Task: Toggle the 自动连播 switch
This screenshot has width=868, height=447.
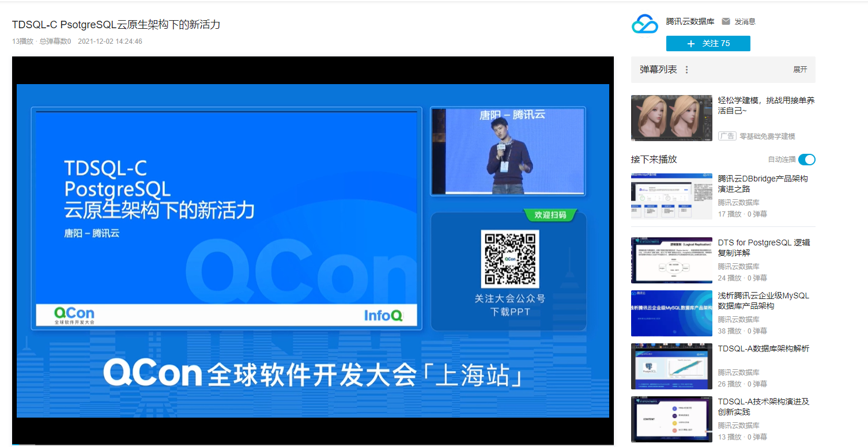Action: click(x=807, y=160)
